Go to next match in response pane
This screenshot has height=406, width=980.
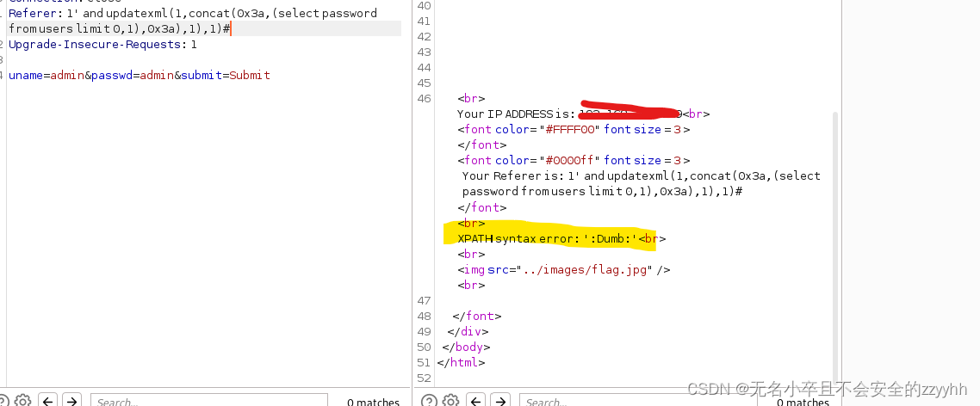tap(500, 400)
